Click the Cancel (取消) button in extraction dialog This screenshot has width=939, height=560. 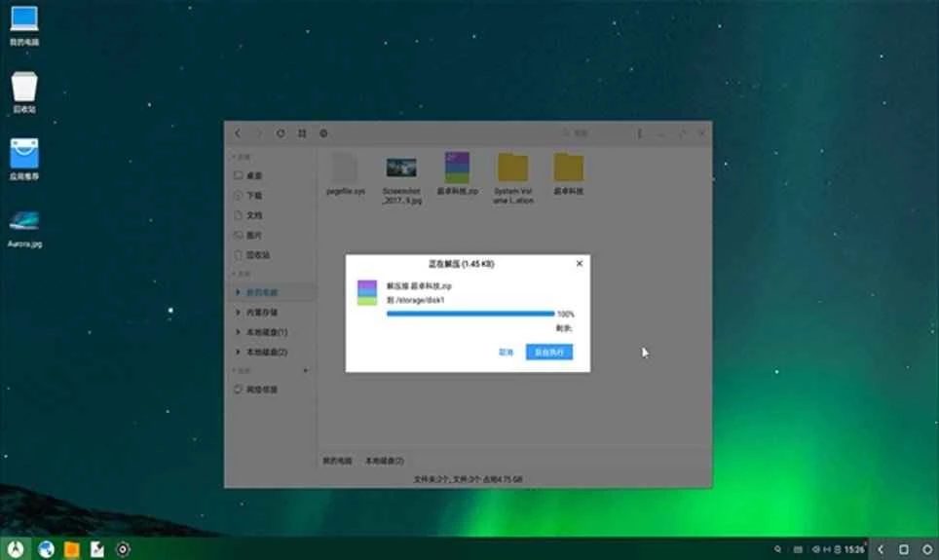point(506,352)
